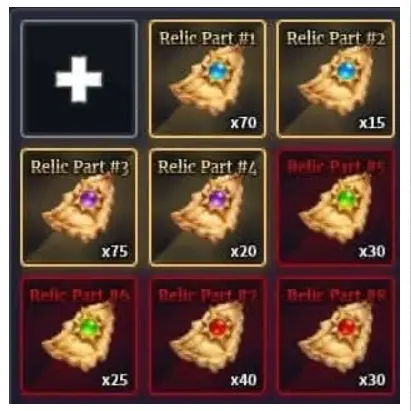Image resolution: width=411 pixels, height=411 pixels.
Task: Select the Relic Part #1 fragment icon
Action: point(207,81)
